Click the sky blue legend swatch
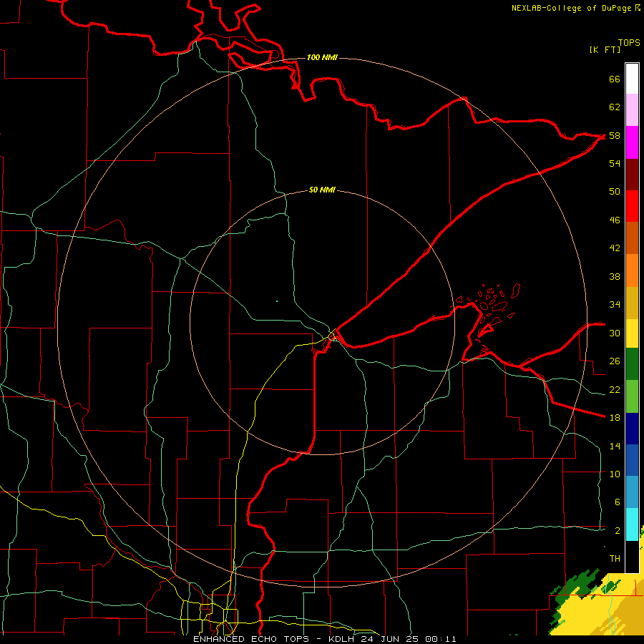The height and width of the screenshot is (644, 644). pyautogui.click(x=632, y=492)
